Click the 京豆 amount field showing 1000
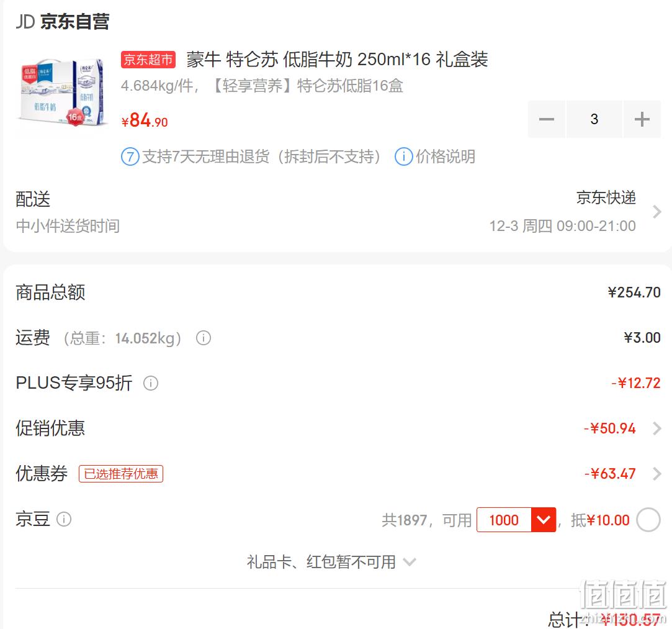Screen dimensions: 672x629 [504, 520]
